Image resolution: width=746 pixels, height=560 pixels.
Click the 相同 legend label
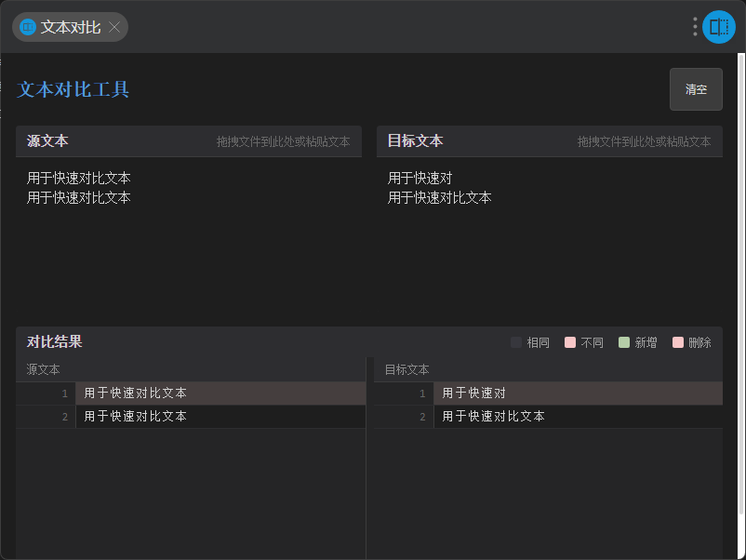[x=538, y=342]
